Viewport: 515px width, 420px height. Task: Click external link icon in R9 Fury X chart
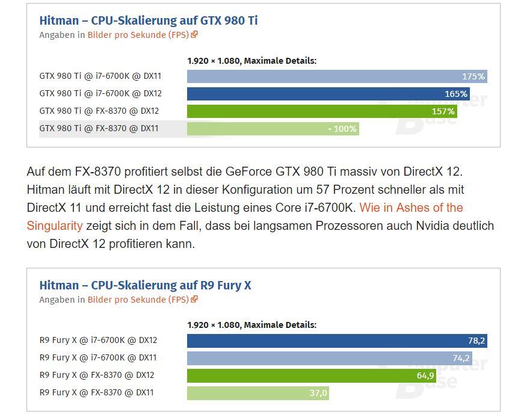194,300
